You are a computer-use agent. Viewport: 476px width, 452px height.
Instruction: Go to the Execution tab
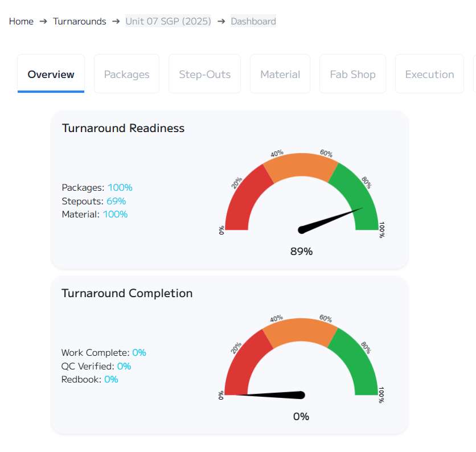point(429,74)
